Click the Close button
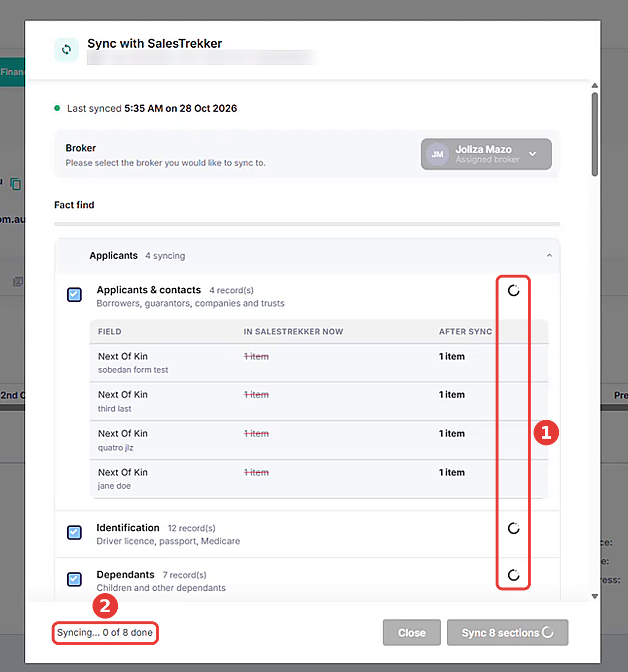Image resolution: width=628 pixels, height=672 pixels. [x=412, y=633]
